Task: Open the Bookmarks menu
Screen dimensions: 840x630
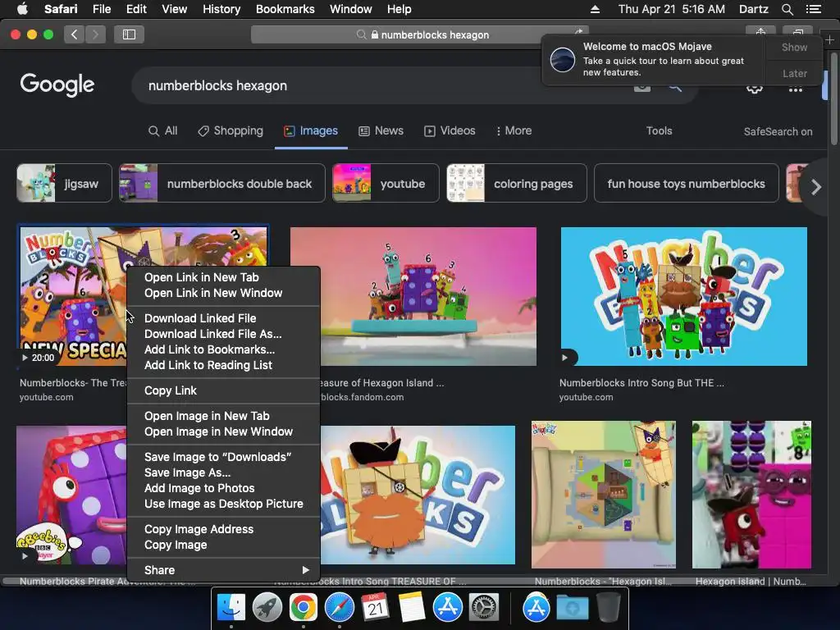Action: coord(285,9)
